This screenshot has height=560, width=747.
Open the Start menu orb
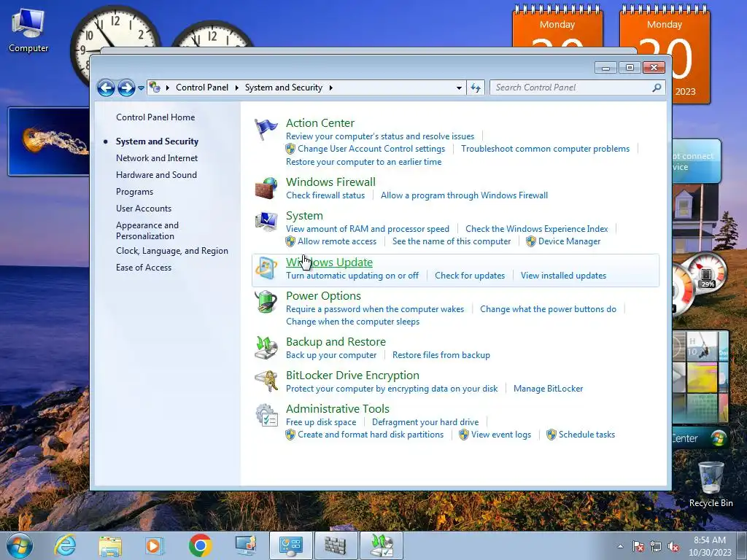pos(20,545)
